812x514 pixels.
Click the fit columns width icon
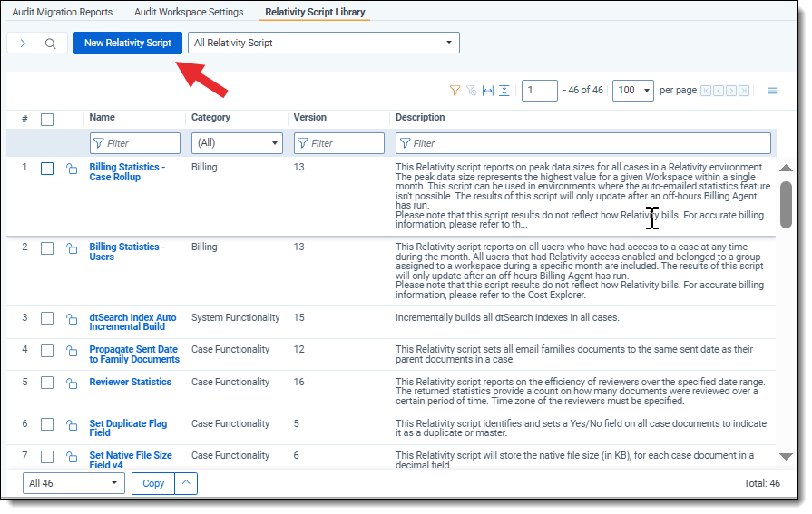point(487,91)
